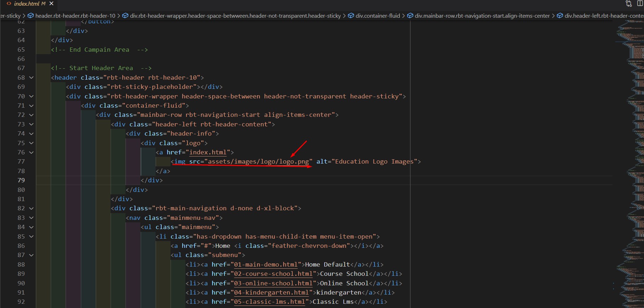Follow the 03-online-school.html link

tap(273, 283)
